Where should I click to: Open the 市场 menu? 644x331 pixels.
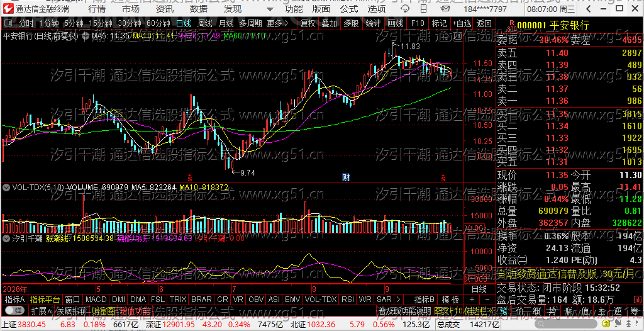click(131, 9)
